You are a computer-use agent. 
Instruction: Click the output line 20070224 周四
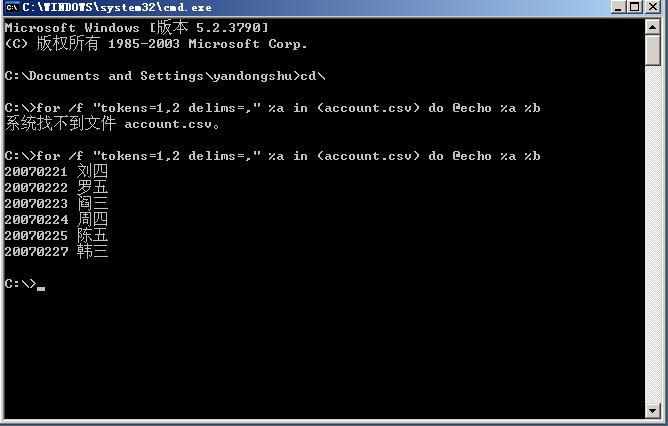56,220
